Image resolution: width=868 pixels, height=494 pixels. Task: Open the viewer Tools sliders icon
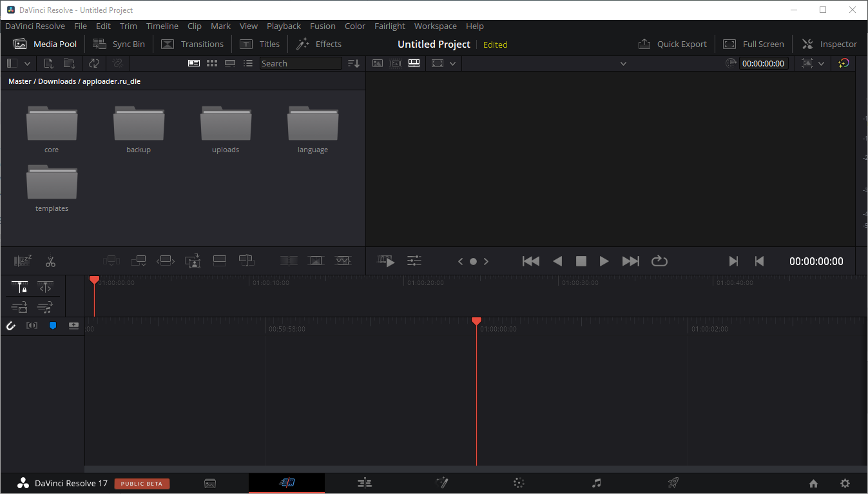click(x=414, y=261)
